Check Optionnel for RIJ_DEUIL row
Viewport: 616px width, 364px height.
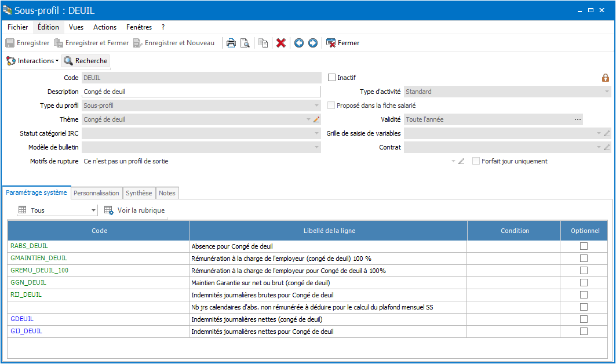coord(584,295)
